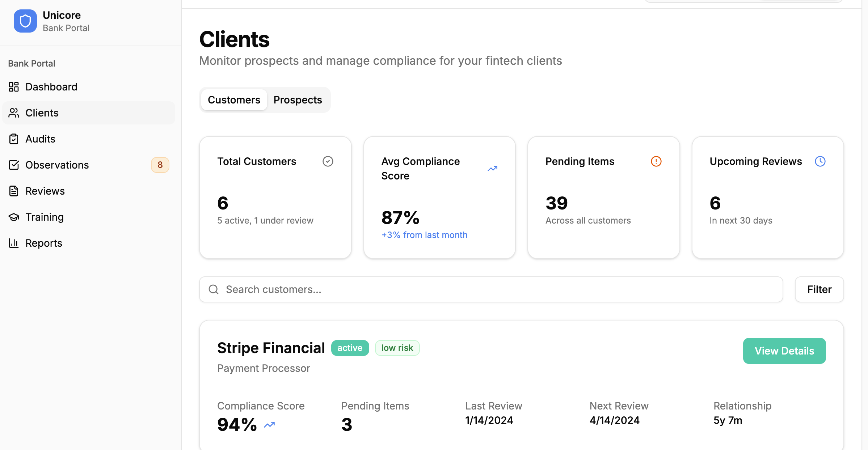
Task: Click the Observations checkbox icon in sidebar
Action: coord(14,165)
